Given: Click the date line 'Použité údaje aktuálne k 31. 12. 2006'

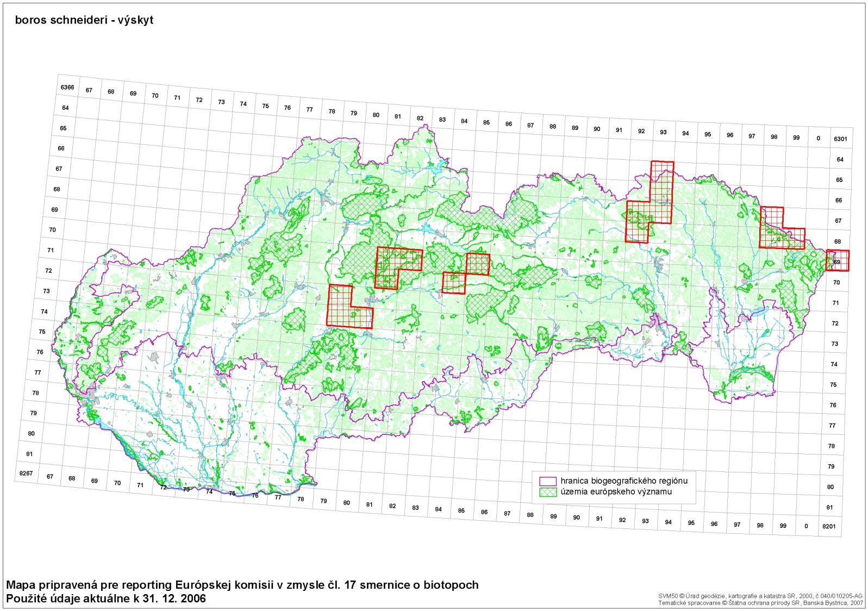Looking at the screenshot, I should 106,598.
